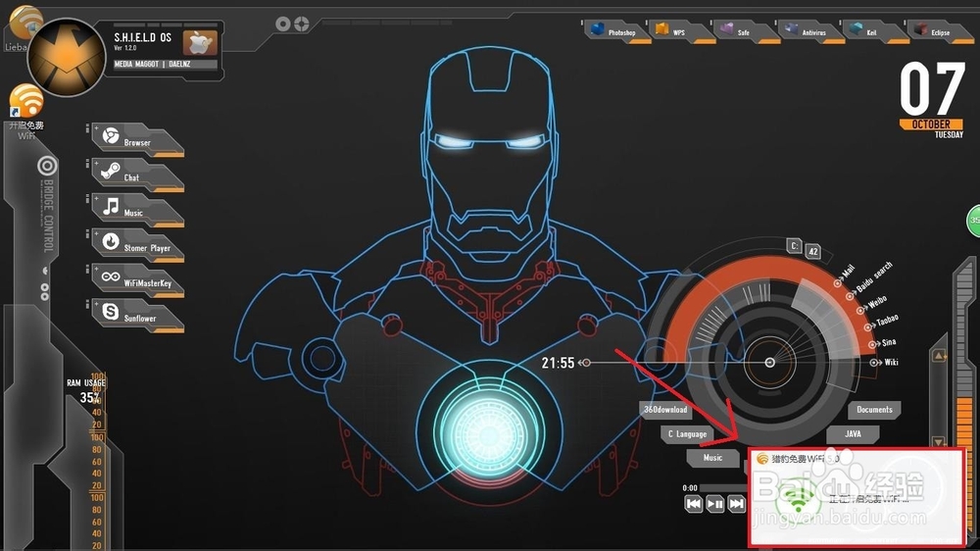Click the 猎豹免费WiFi 5.0 popup title

pyautogui.click(x=805, y=459)
